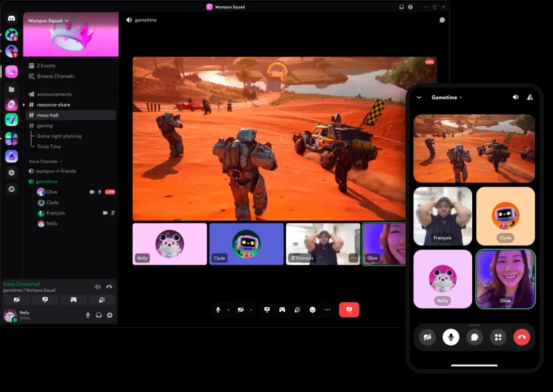The height and width of the screenshot is (392, 553).
Task: Open Explore Discoverable Servers compass icon
Action: (12, 189)
